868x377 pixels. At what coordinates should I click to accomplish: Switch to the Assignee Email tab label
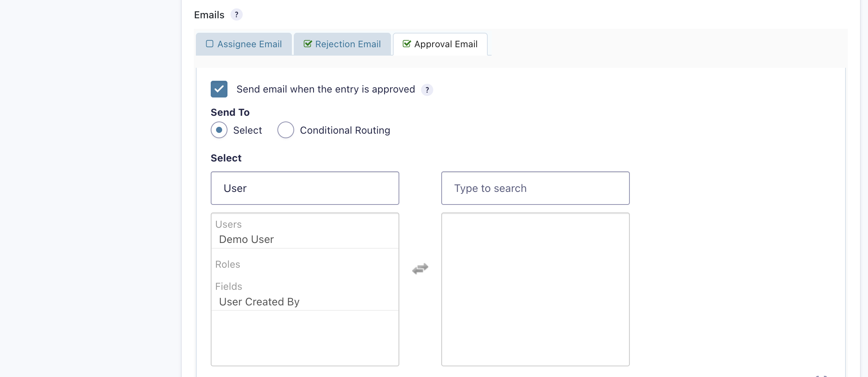tap(250, 44)
